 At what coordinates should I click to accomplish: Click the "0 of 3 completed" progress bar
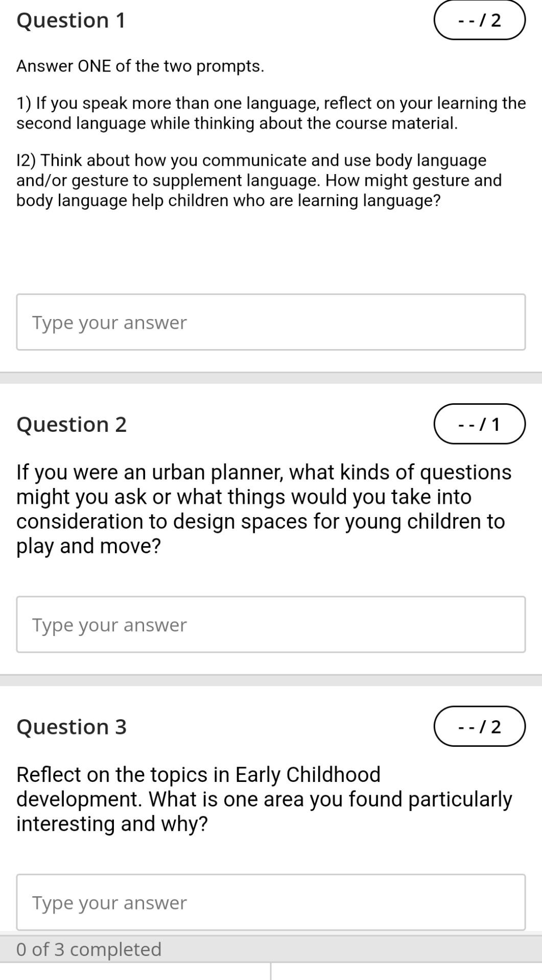[271, 950]
